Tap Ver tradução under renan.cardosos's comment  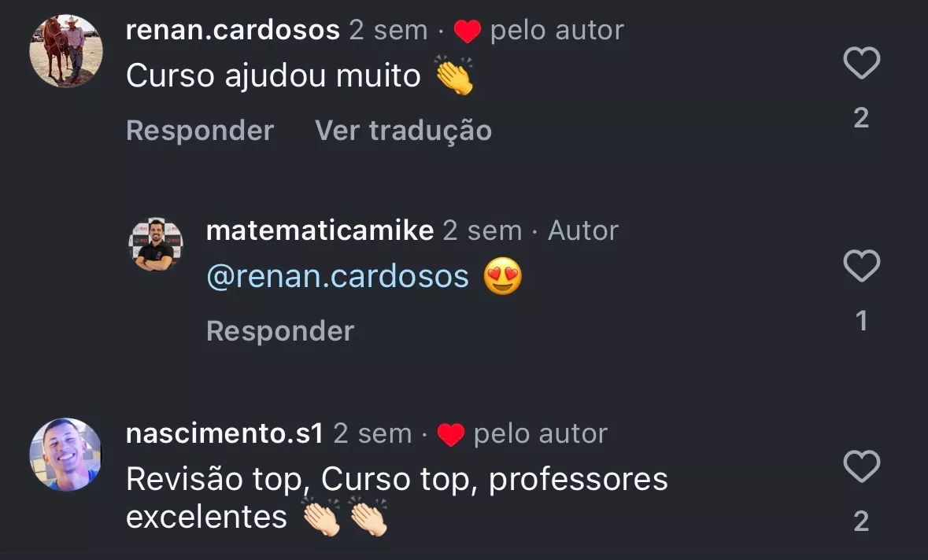403,130
